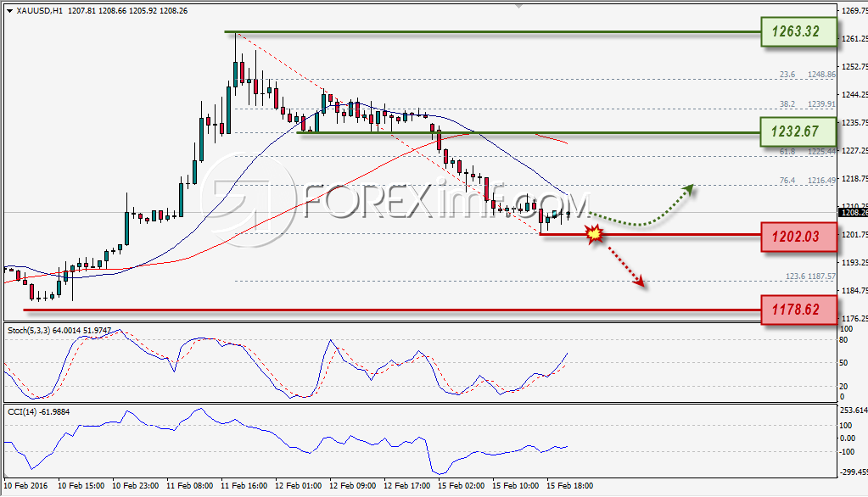Select the 123.6 1187.57 Fibonacci level label
The image size is (868, 497).
810,276
